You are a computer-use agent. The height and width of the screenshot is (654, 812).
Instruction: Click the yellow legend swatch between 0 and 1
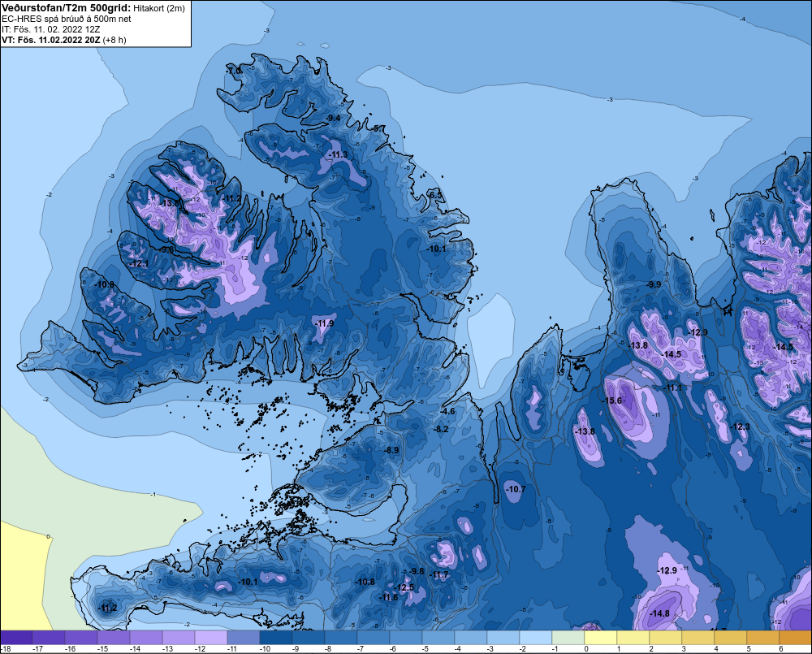pos(601,637)
